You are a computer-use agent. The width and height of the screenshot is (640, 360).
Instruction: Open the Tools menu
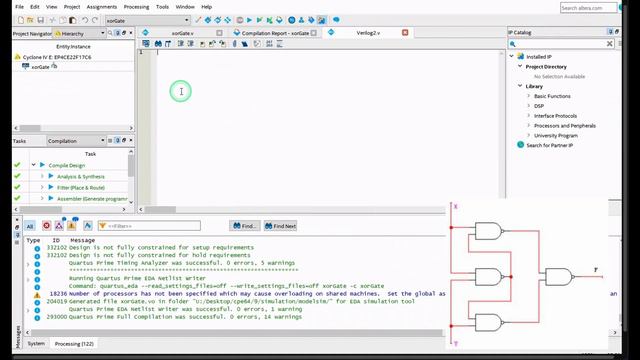(x=162, y=7)
